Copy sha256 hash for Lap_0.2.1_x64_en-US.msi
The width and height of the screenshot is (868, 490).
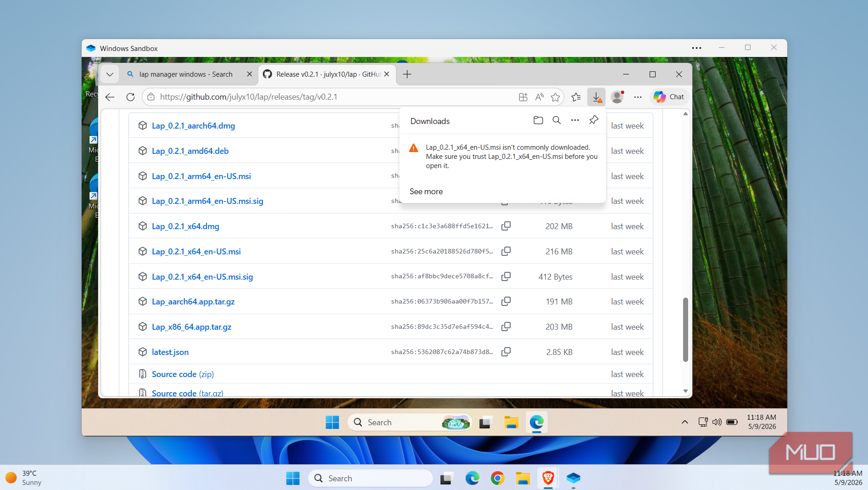[x=506, y=251]
